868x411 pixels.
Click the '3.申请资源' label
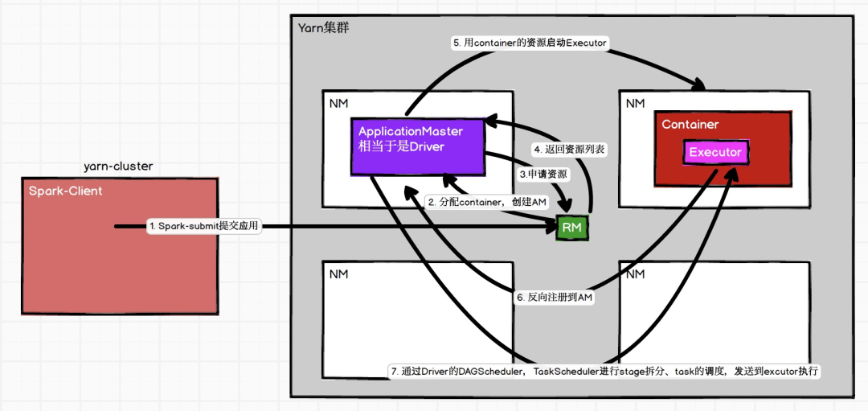[x=544, y=174]
